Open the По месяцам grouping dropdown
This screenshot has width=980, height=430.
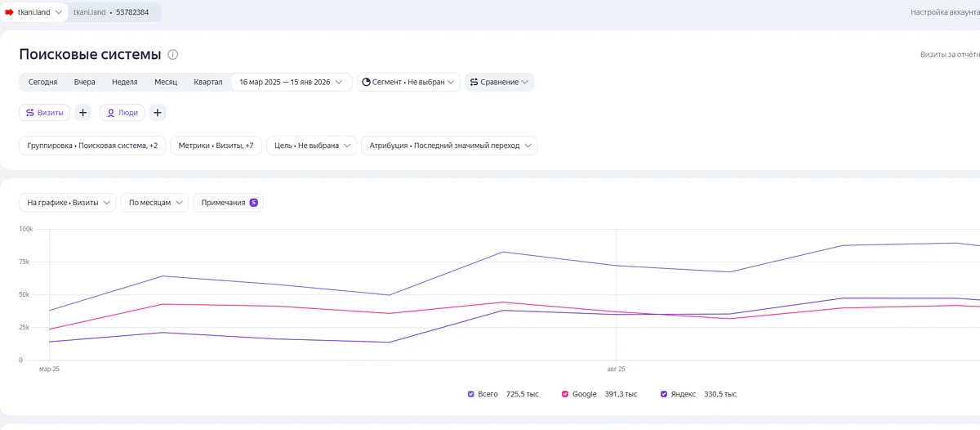point(154,203)
